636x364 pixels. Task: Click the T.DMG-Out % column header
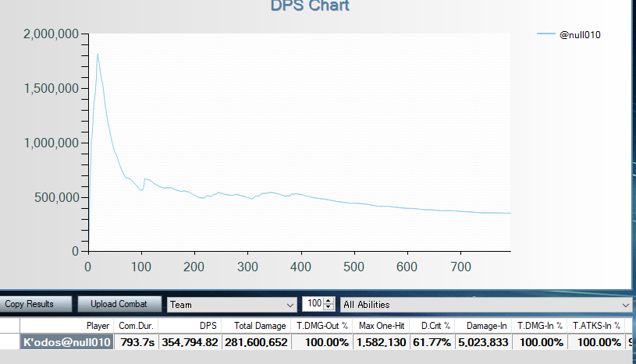pos(322,325)
